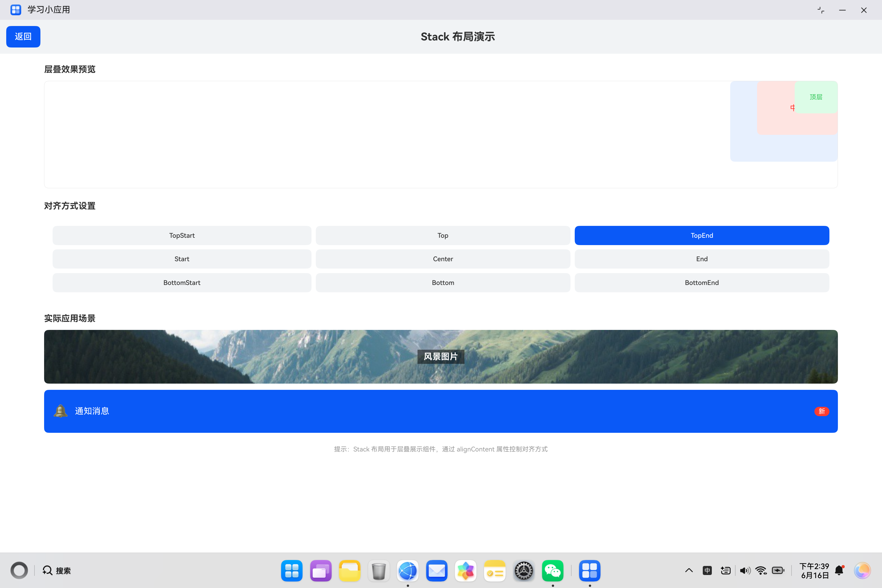
Task: Click the red 新 badge
Action: pyautogui.click(x=822, y=411)
